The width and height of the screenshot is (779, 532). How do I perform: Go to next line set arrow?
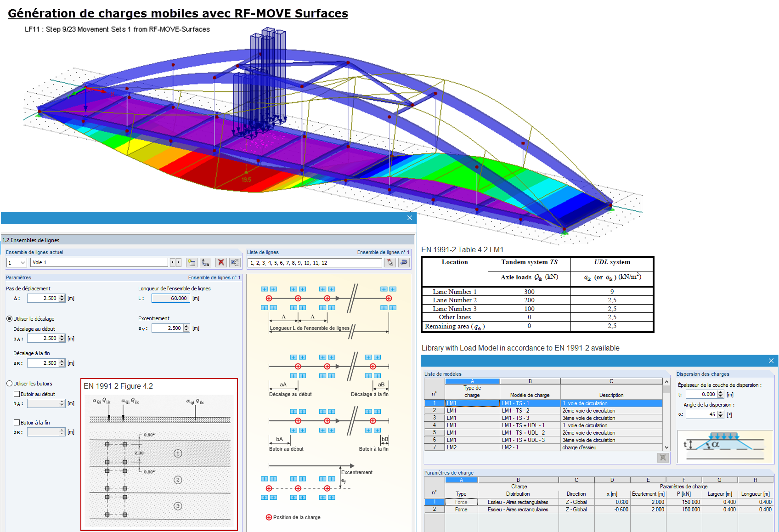pos(179,262)
